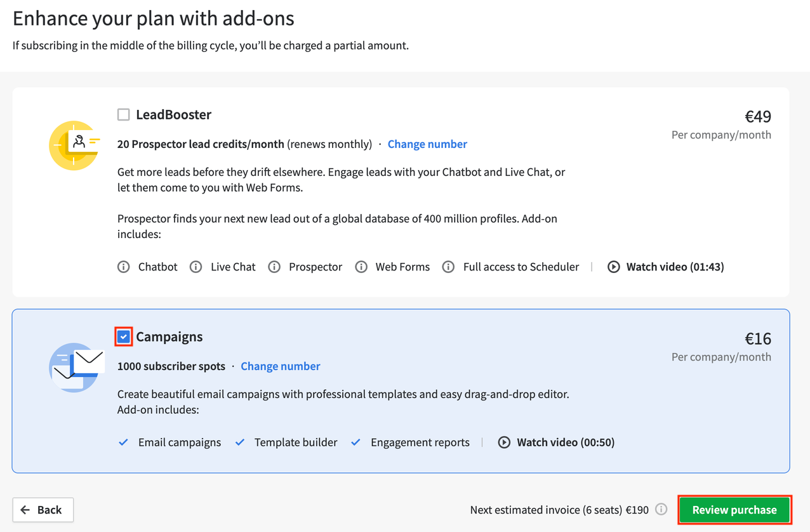Screen dimensions: 810x532
Task: Click 'Live Chat' feature label
Action: click(x=233, y=267)
